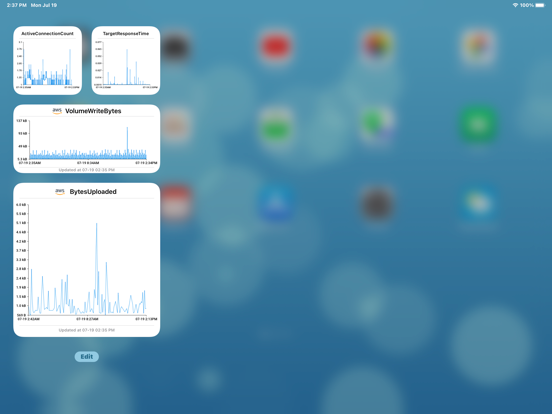
Task: Click AWS logo beside BytesUploaded title
Action: (x=60, y=192)
